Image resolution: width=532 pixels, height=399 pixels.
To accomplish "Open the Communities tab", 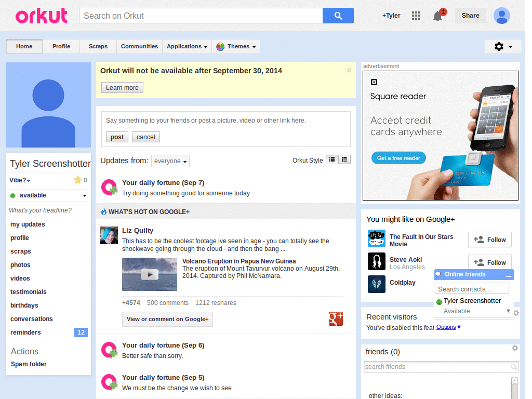I will [x=139, y=46].
